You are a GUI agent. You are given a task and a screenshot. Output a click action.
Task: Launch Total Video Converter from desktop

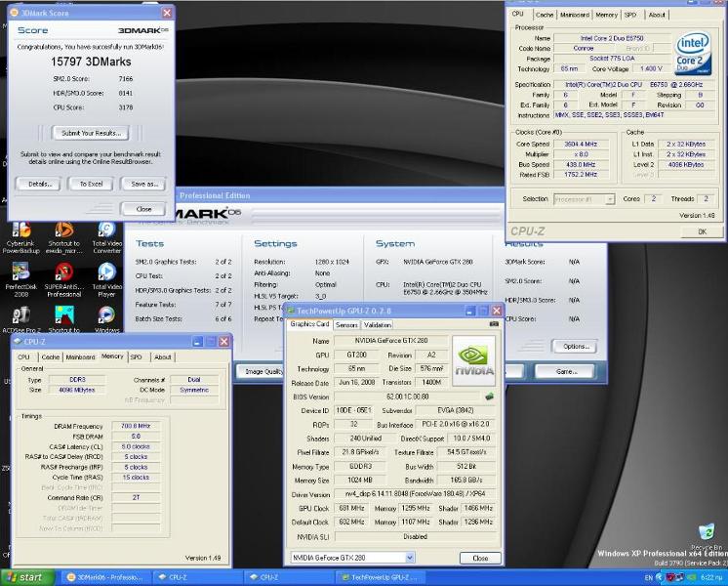click(x=106, y=238)
